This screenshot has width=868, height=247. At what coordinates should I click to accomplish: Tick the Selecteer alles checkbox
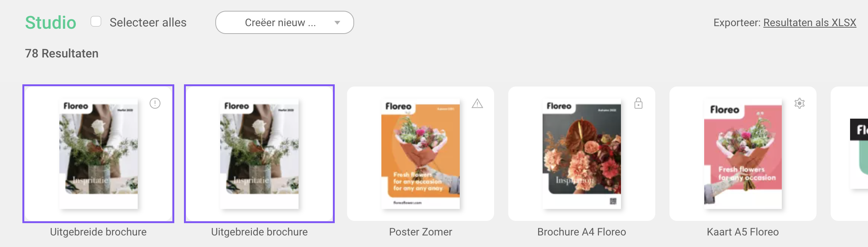point(96,22)
